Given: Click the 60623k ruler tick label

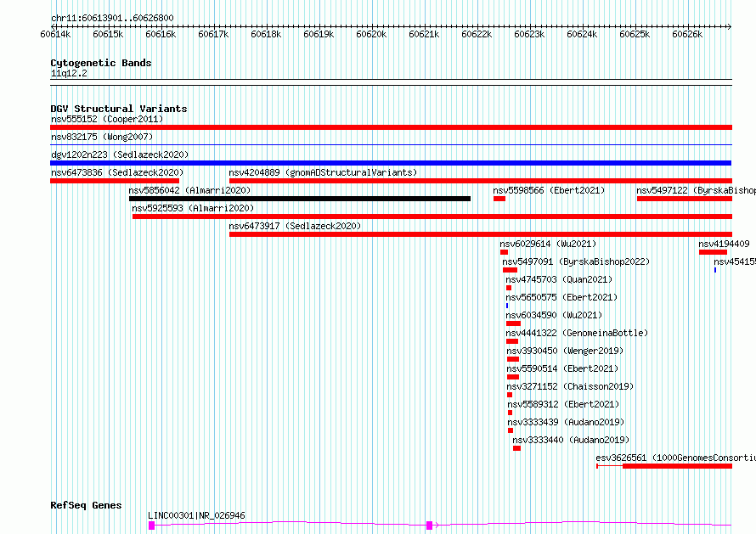Looking at the screenshot, I should [x=529, y=35].
